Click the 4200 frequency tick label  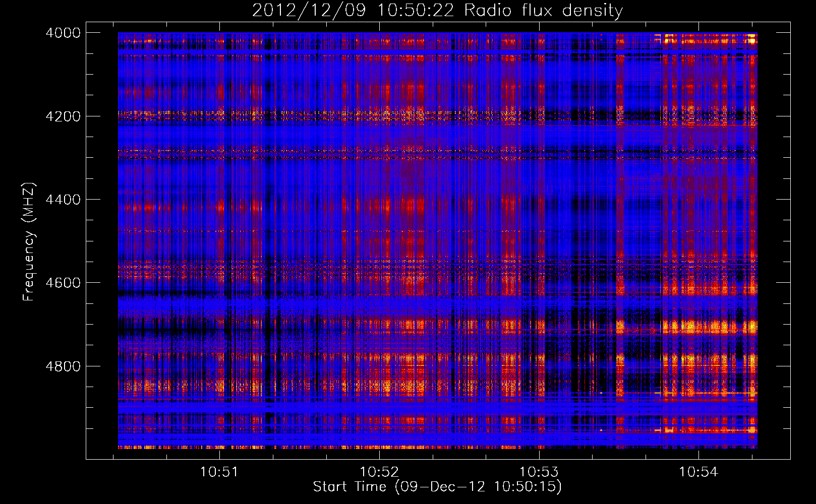click(x=63, y=116)
